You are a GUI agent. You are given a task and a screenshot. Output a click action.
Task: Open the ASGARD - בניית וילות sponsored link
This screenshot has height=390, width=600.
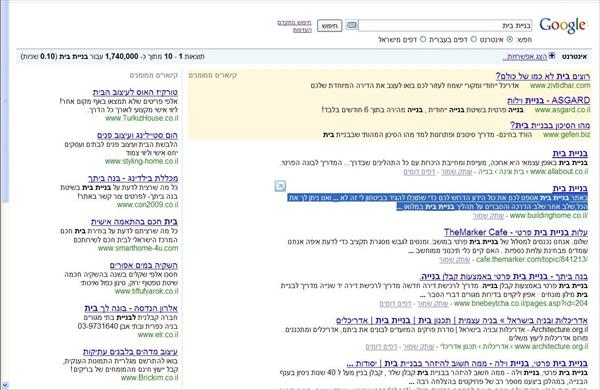click(548, 100)
